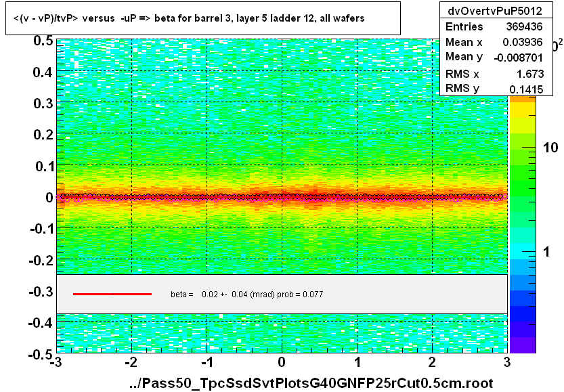
Task: Click the y-axis label 0.2
Action: (43, 135)
